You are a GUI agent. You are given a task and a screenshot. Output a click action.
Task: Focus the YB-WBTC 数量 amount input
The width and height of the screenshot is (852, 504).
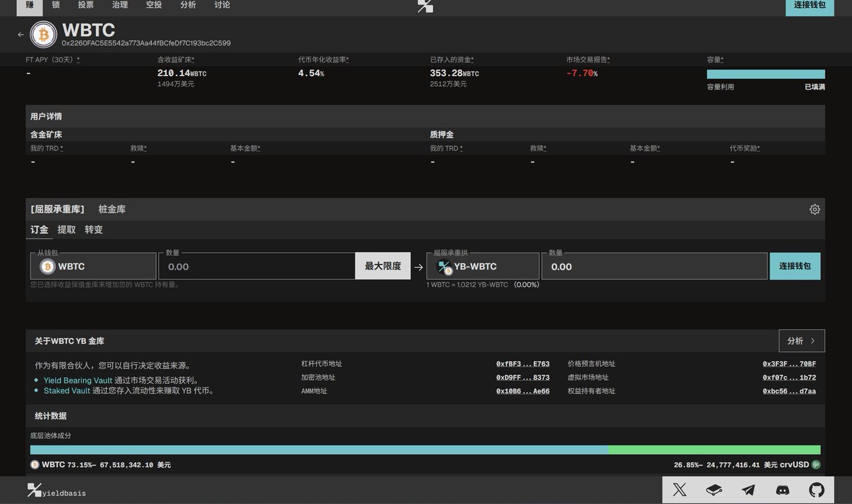coord(654,266)
